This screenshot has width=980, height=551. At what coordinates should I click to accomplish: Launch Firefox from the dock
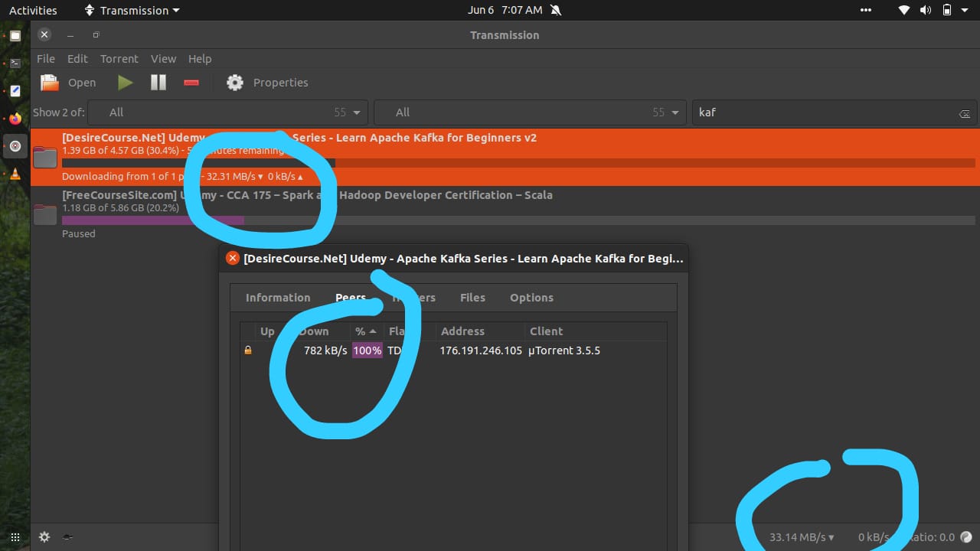pos(15,119)
